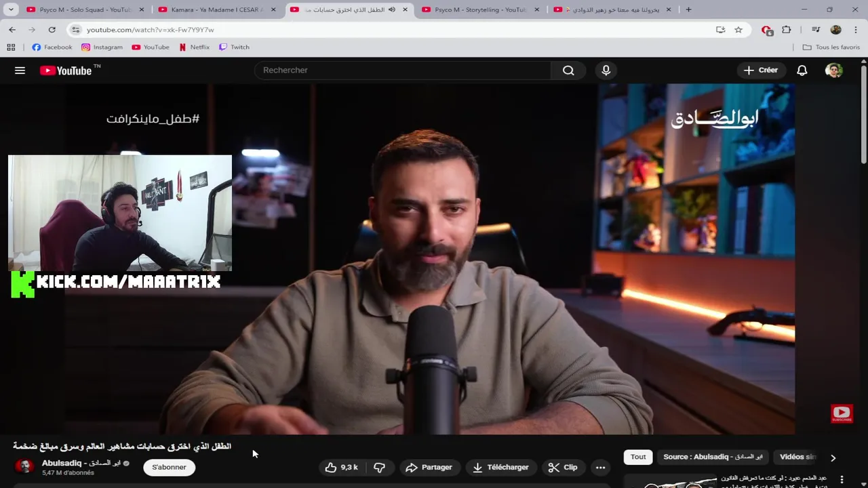868x488 pixels.
Task: Go back with the browser arrow
Action: click(12, 30)
